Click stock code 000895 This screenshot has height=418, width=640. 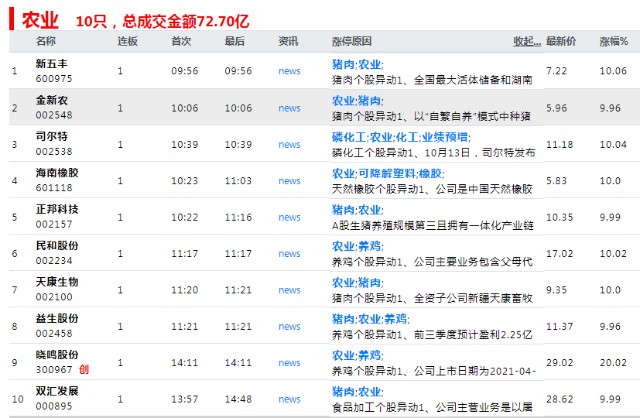coord(54,406)
